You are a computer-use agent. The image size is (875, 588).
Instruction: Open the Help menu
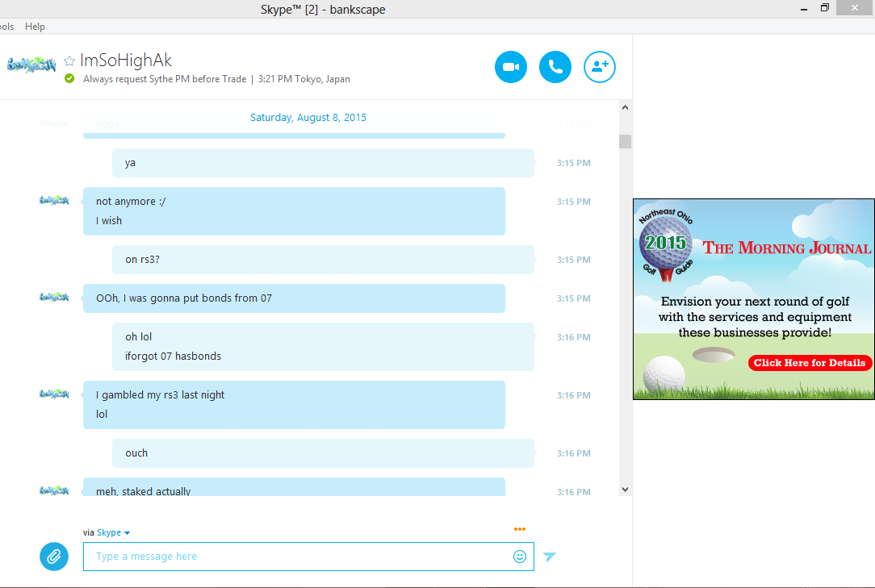pyautogui.click(x=35, y=27)
